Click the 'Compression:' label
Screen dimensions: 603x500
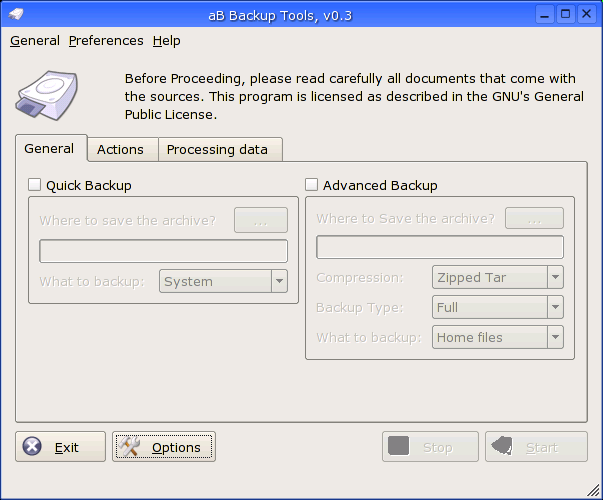(x=360, y=277)
